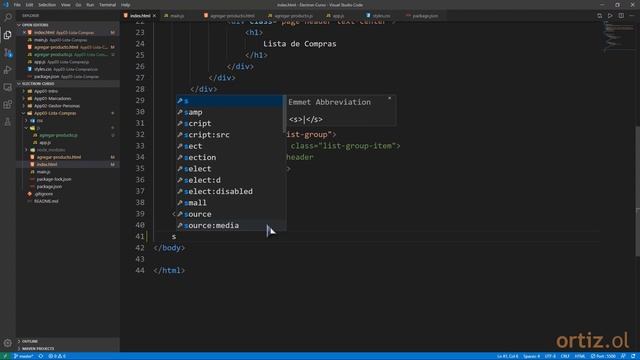
Task: Click the remote window icon in status bar
Action: 5,356
